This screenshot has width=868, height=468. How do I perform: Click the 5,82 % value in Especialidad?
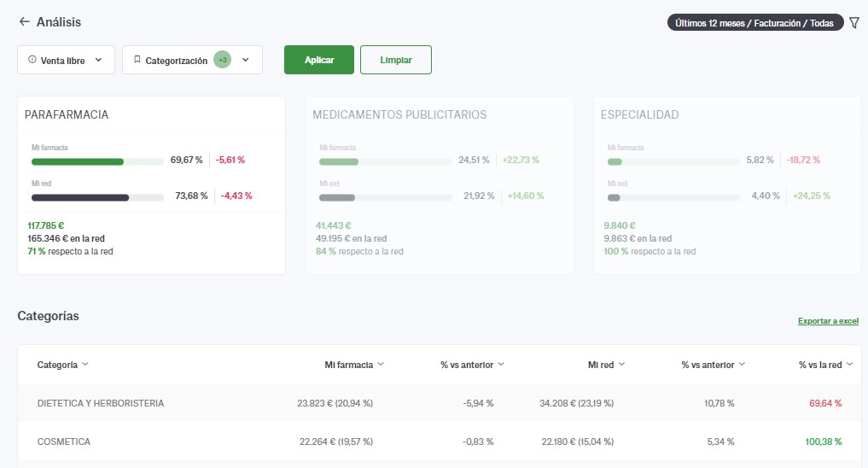(760, 160)
